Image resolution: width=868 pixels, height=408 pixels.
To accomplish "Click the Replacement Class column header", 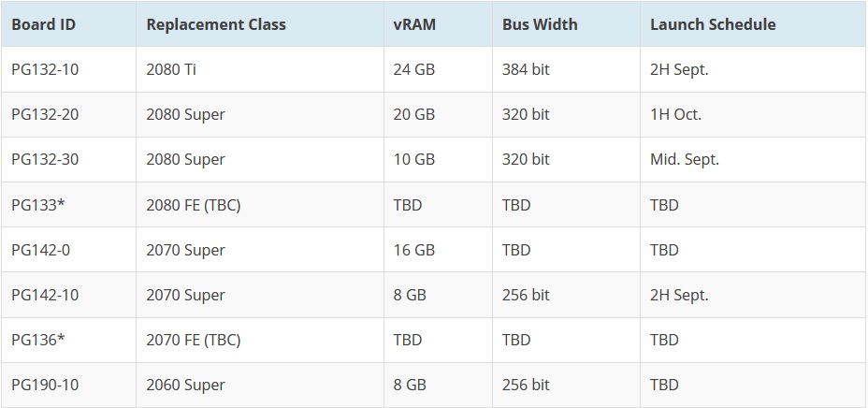I will click(x=216, y=24).
